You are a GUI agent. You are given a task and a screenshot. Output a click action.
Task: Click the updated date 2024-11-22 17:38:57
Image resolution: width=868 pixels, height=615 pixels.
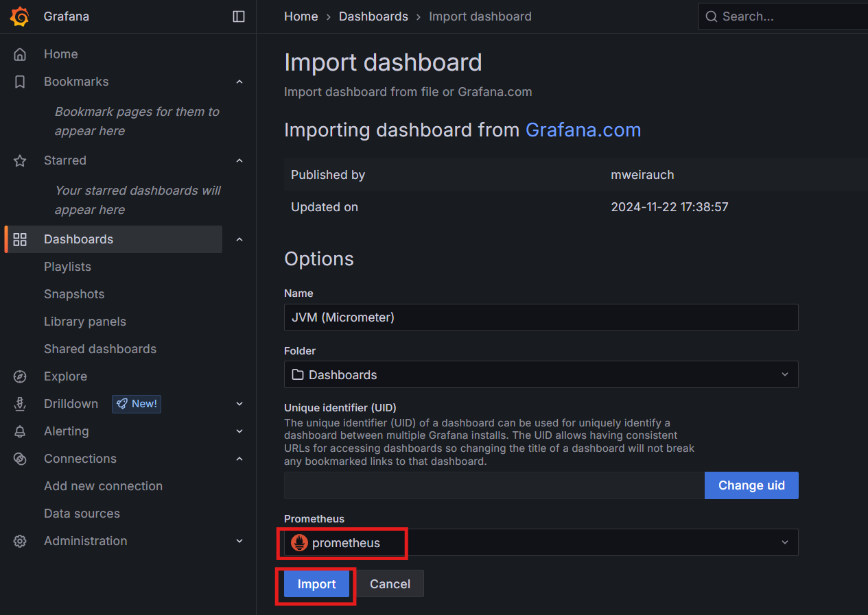[670, 207]
